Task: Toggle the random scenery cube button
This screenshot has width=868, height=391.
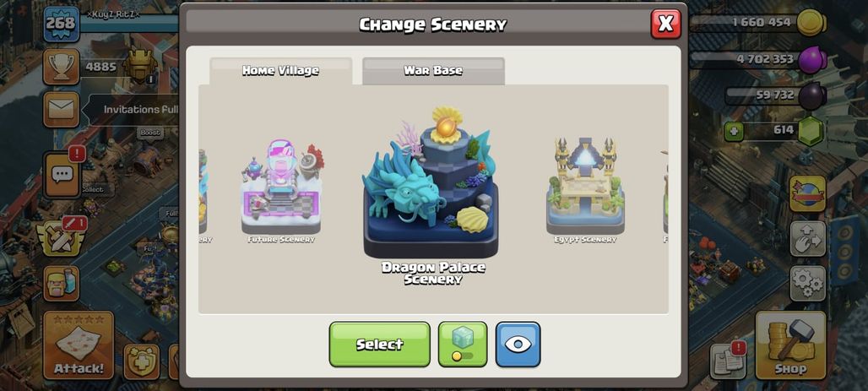Action: tap(463, 344)
